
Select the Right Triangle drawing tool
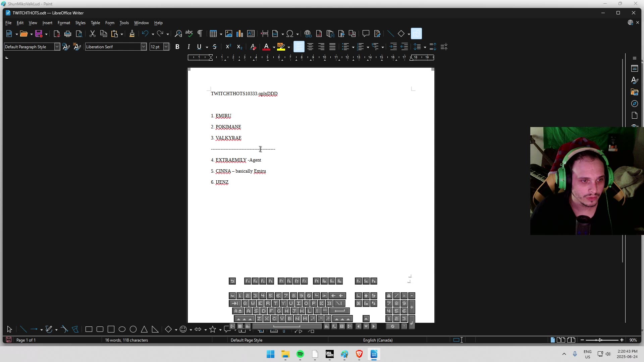[155, 329]
